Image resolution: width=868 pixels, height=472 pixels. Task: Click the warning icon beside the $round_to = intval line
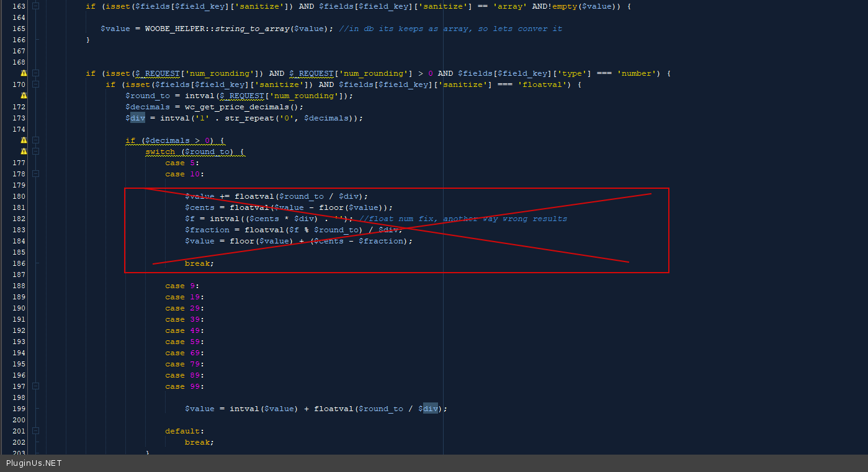(x=24, y=96)
